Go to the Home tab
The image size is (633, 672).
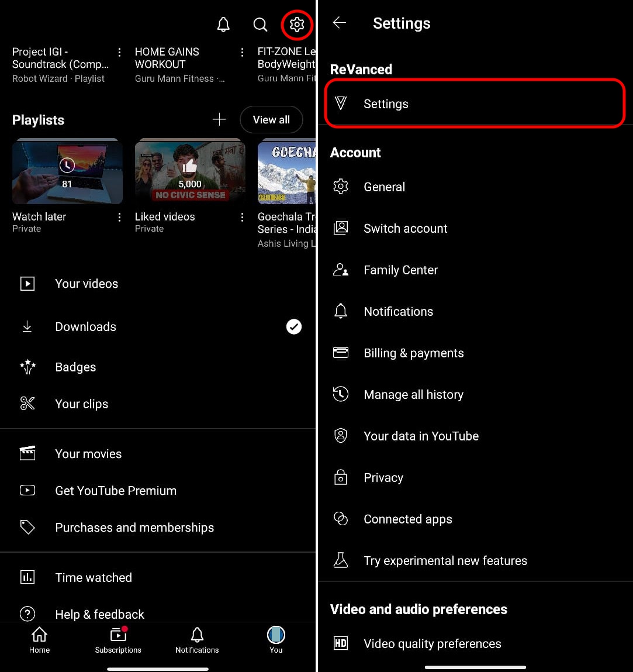tap(39, 640)
